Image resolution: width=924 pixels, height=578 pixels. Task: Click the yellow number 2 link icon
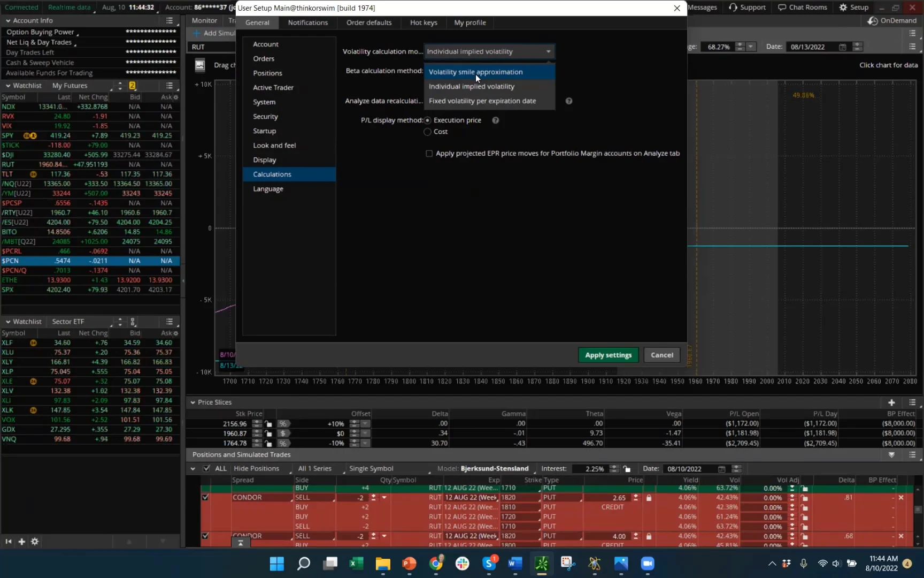pyautogui.click(x=132, y=86)
